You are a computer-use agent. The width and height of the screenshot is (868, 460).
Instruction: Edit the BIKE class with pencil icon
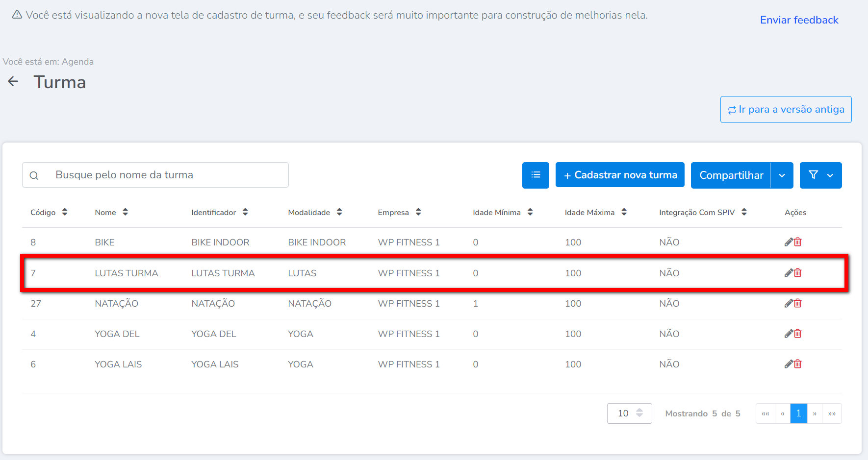click(x=789, y=242)
